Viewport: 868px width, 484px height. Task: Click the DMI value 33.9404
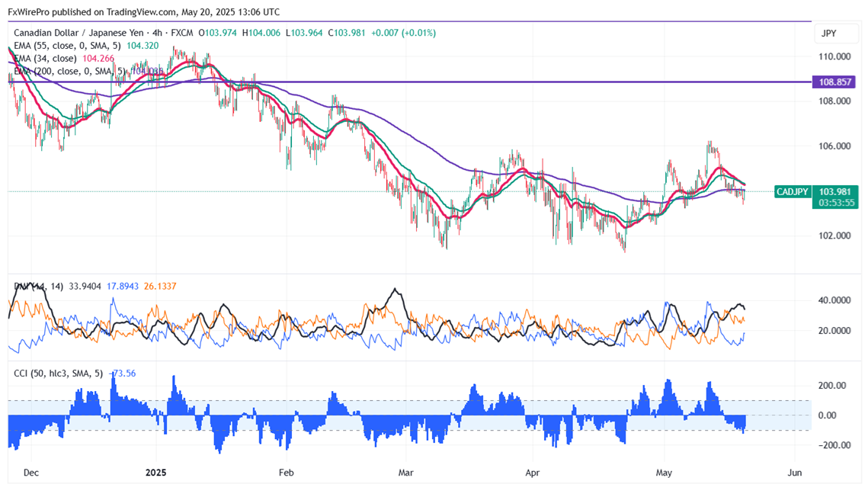(x=85, y=287)
